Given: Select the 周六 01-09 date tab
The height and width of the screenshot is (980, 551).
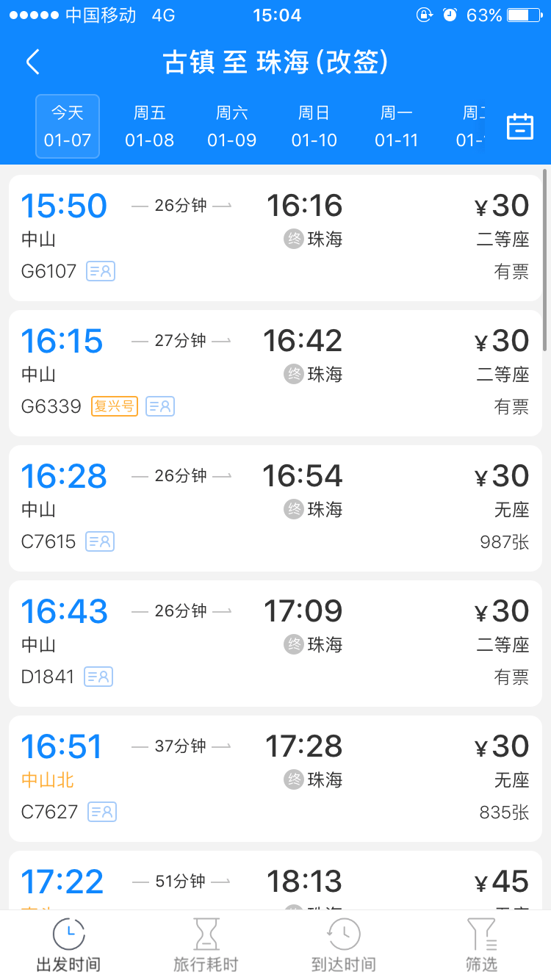Looking at the screenshot, I should 232,126.
